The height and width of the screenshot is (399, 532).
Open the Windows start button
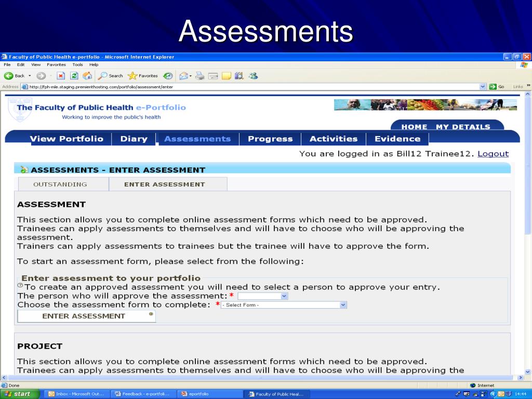(20, 394)
